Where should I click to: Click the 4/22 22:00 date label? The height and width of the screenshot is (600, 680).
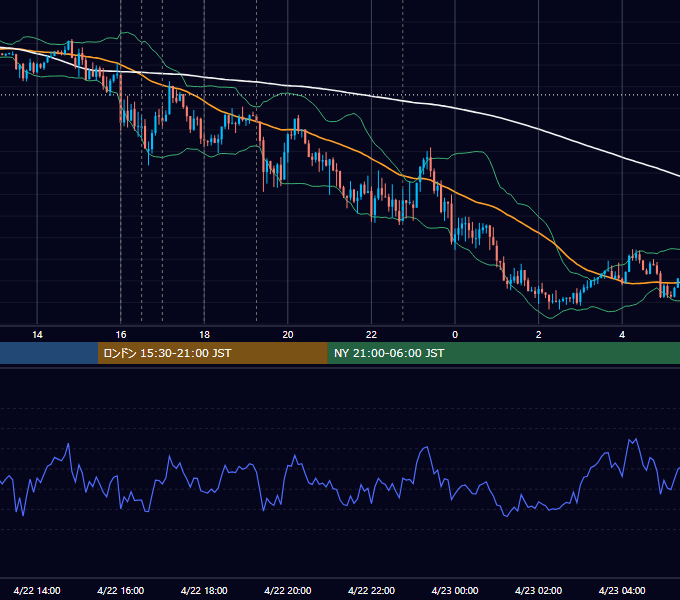[x=371, y=590]
